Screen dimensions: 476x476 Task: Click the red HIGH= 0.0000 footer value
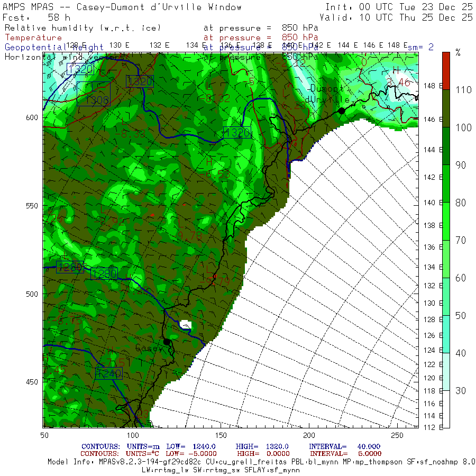pos(263,454)
